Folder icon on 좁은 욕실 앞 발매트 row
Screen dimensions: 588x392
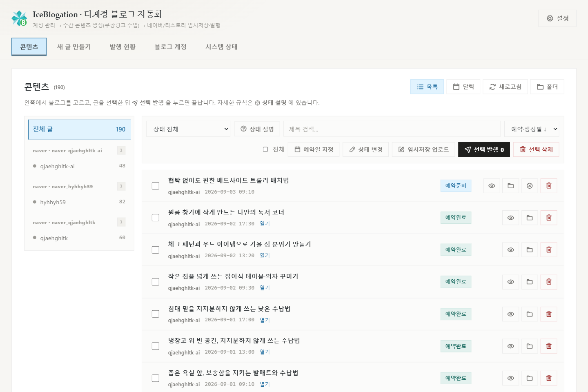tap(530, 378)
